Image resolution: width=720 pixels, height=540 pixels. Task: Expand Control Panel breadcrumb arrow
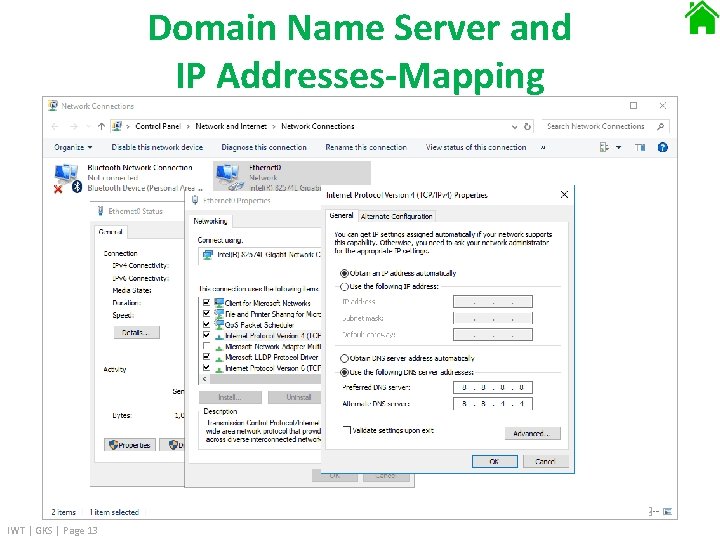coord(188,127)
